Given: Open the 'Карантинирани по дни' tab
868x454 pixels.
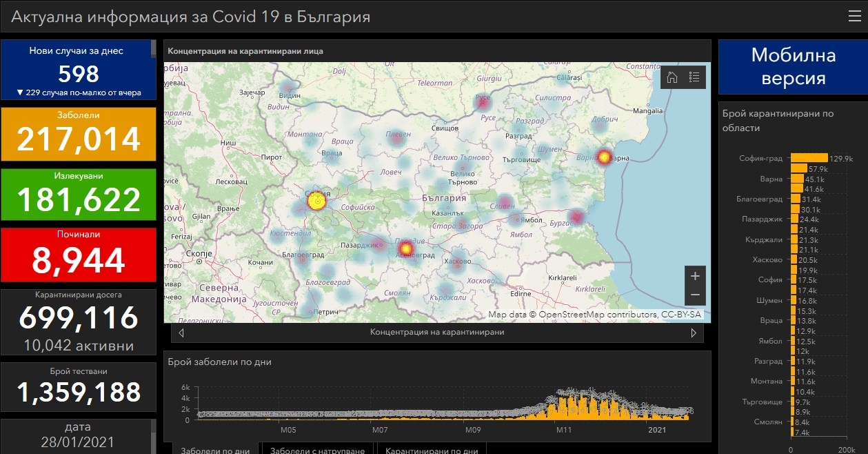Looking at the screenshot, I should click(x=432, y=448).
